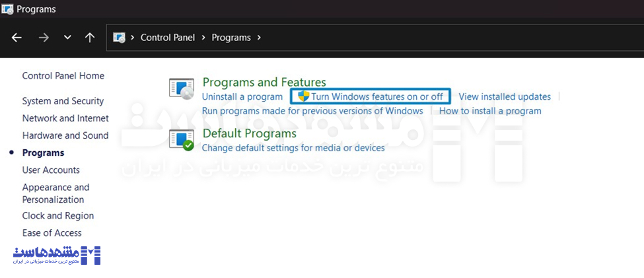Image resolution: width=644 pixels, height=278 pixels.
Task: Open System and Security category
Action: pyautogui.click(x=63, y=101)
